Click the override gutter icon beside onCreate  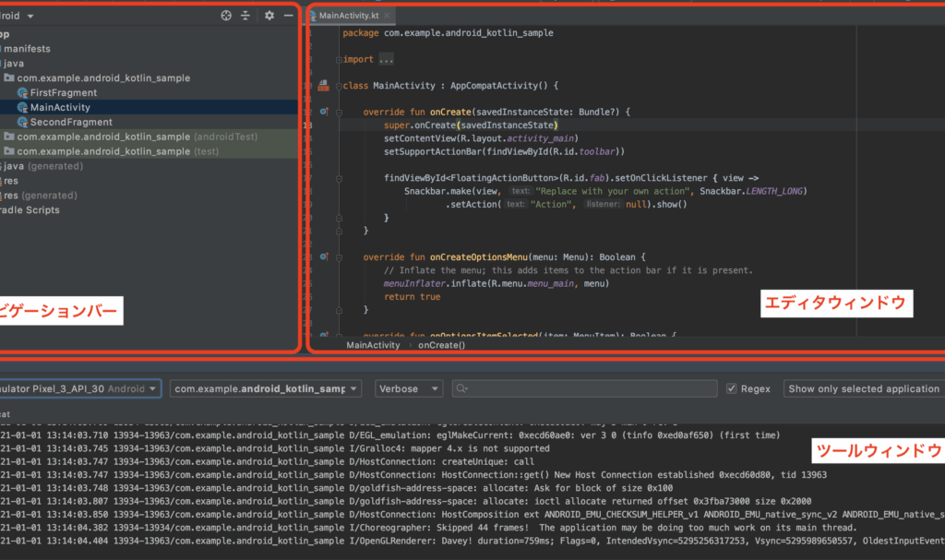[323, 112]
